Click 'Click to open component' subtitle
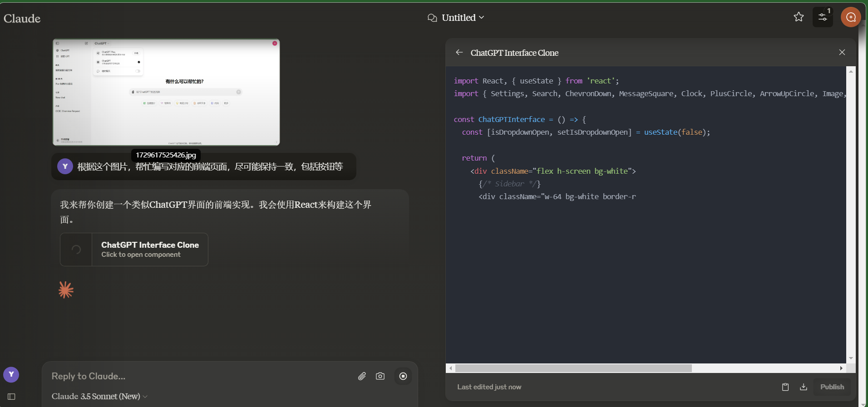Screen dimensions: 868x407 141,255
